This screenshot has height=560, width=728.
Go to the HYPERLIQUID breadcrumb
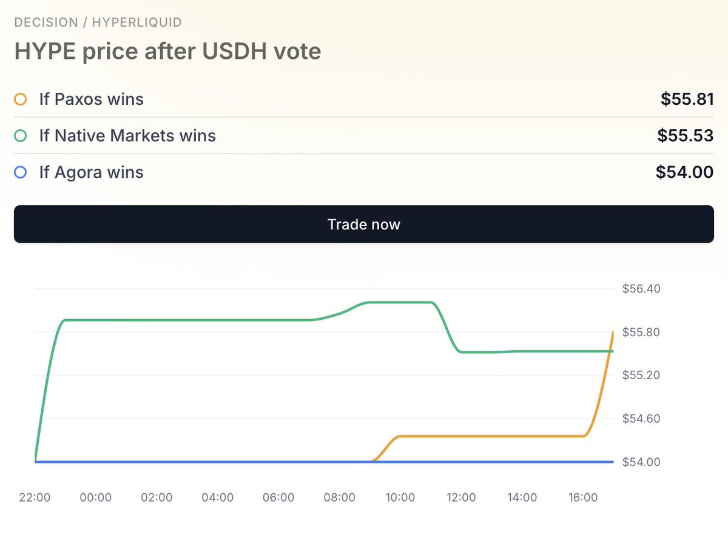click(136, 23)
